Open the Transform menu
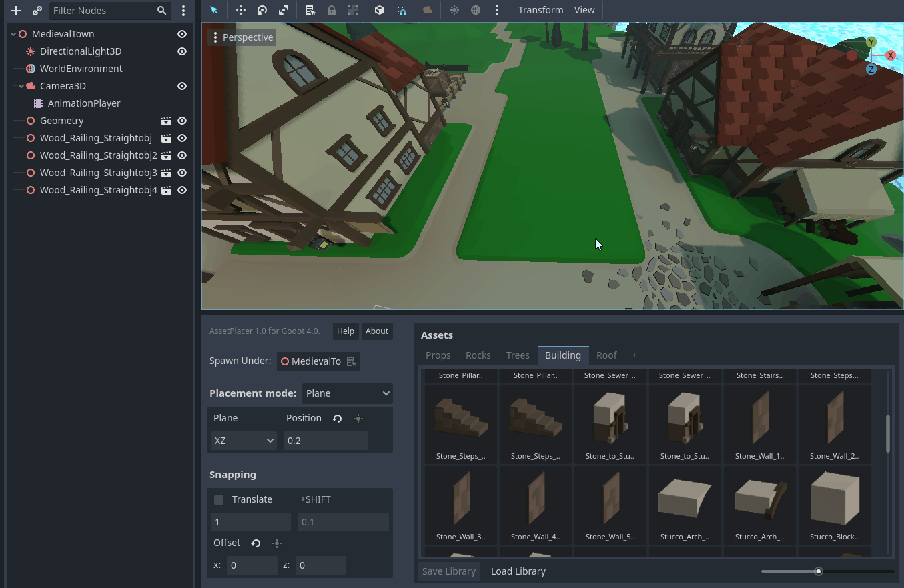This screenshot has height=588, width=904. [x=540, y=10]
